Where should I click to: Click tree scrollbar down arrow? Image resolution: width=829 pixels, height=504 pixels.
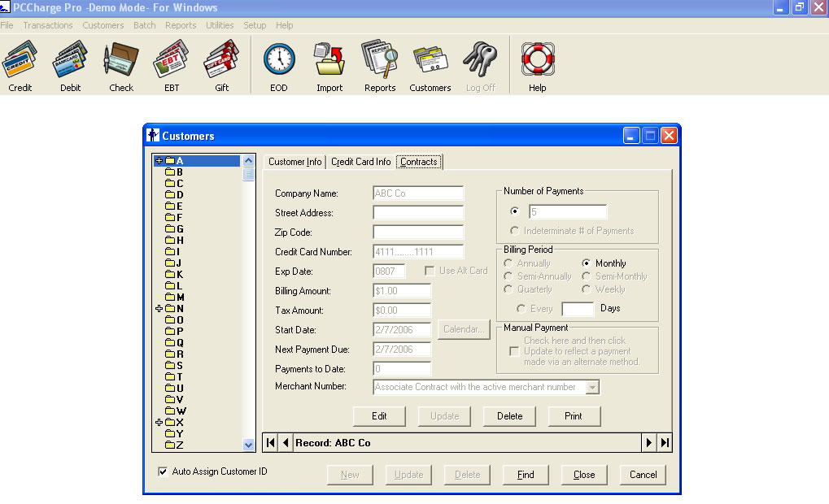pyautogui.click(x=248, y=445)
